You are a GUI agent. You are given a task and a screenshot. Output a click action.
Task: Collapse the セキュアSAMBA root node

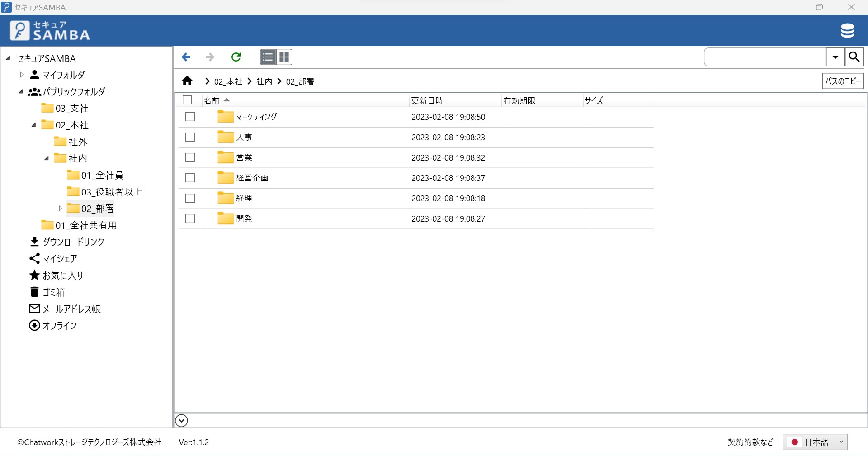(8, 58)
